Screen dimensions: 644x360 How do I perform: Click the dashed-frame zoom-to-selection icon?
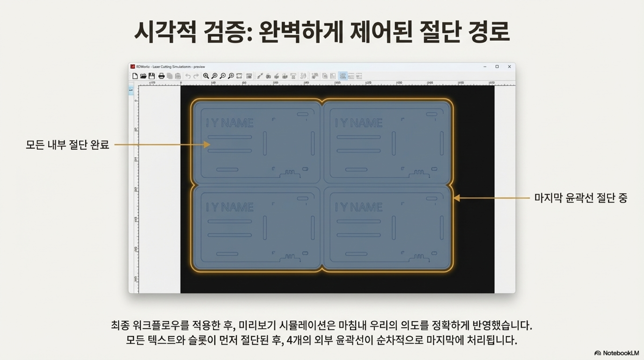[x=239, y=76]
